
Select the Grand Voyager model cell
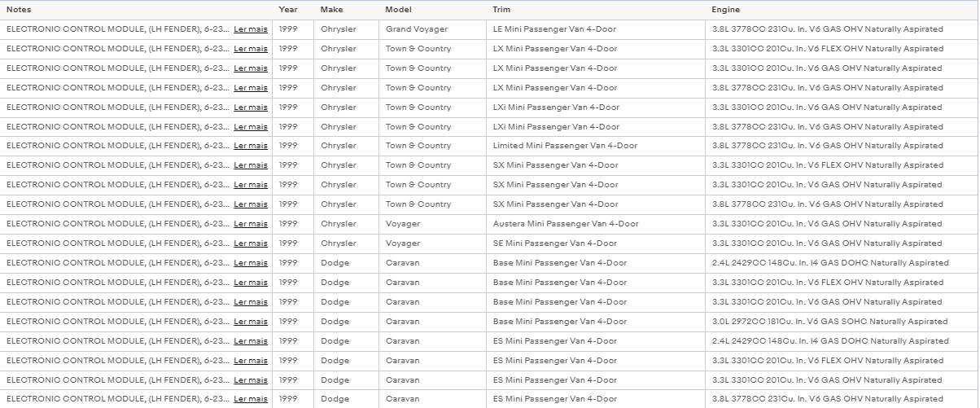point(417,29)
